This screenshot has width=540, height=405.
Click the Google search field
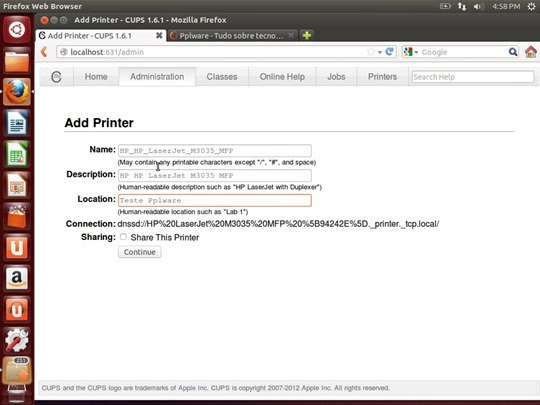[464, 52]
